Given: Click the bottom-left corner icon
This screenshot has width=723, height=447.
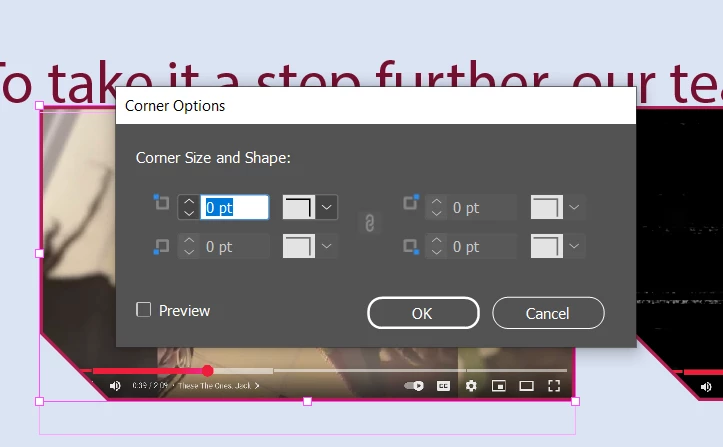Looking at the screenshot, I should coord(161,246).
